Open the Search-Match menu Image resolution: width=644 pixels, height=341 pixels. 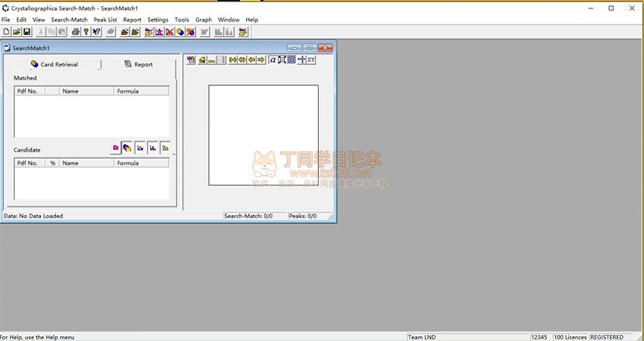(69, 19)
